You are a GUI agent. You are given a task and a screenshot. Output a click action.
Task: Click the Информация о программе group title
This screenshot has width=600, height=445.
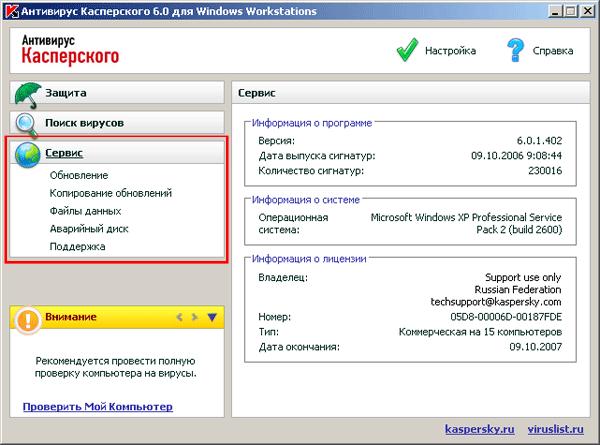pyautogui.click(x=312, y=123)
